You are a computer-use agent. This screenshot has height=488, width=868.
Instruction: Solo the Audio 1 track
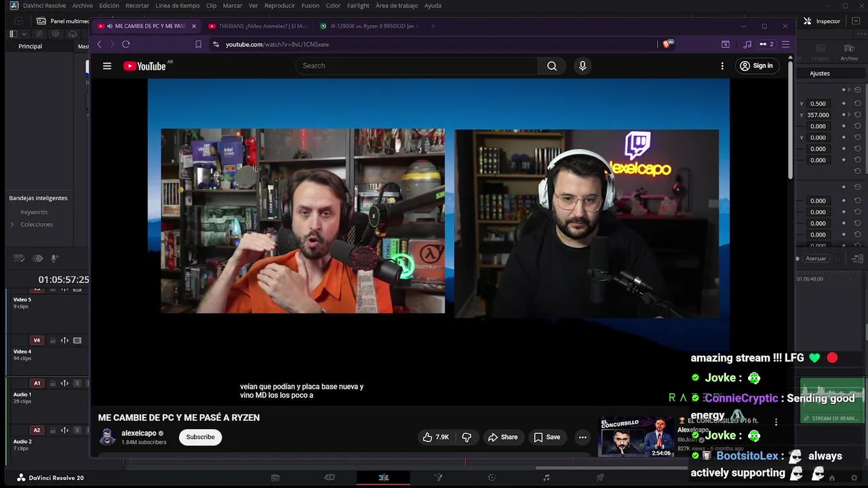click(77, 383)
